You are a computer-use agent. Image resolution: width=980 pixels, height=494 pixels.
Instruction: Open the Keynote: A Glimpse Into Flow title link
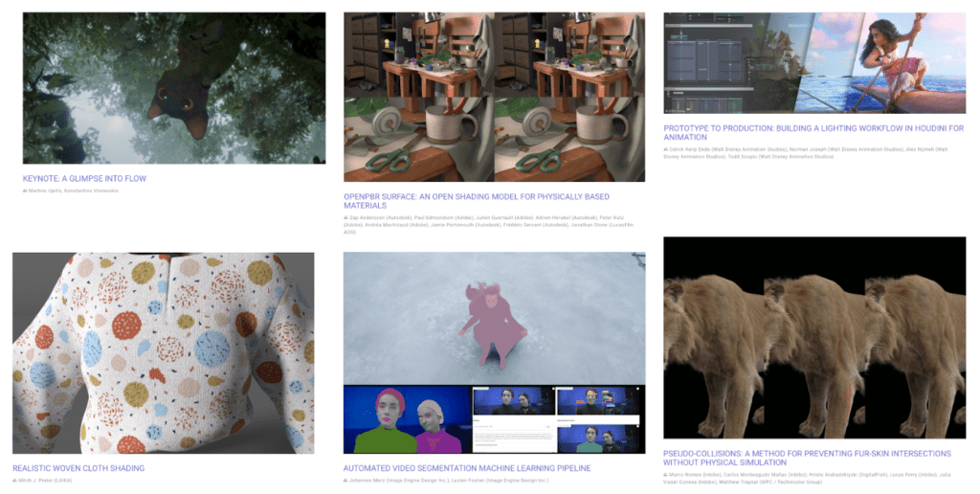pyautogui.click(x=84, y=179)
